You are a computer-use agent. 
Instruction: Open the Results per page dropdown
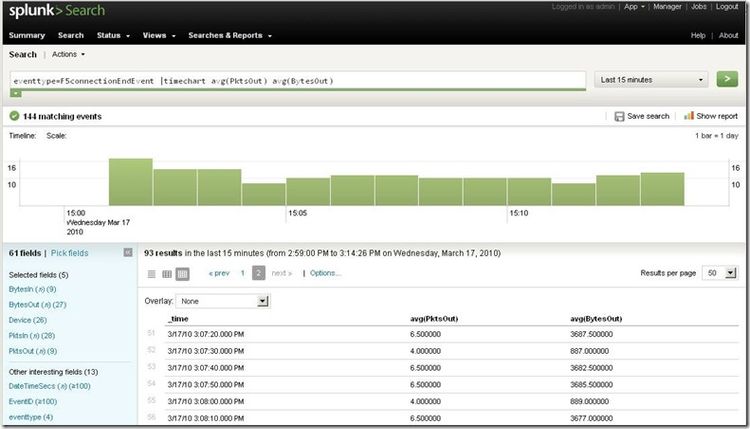point(720,272)
